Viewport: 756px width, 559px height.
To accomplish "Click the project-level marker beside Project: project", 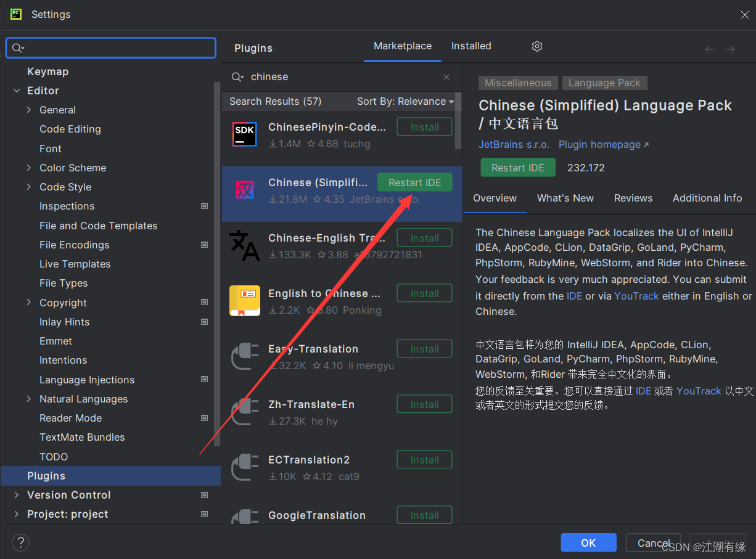I will pyautogui.click(x=205, y=514).
